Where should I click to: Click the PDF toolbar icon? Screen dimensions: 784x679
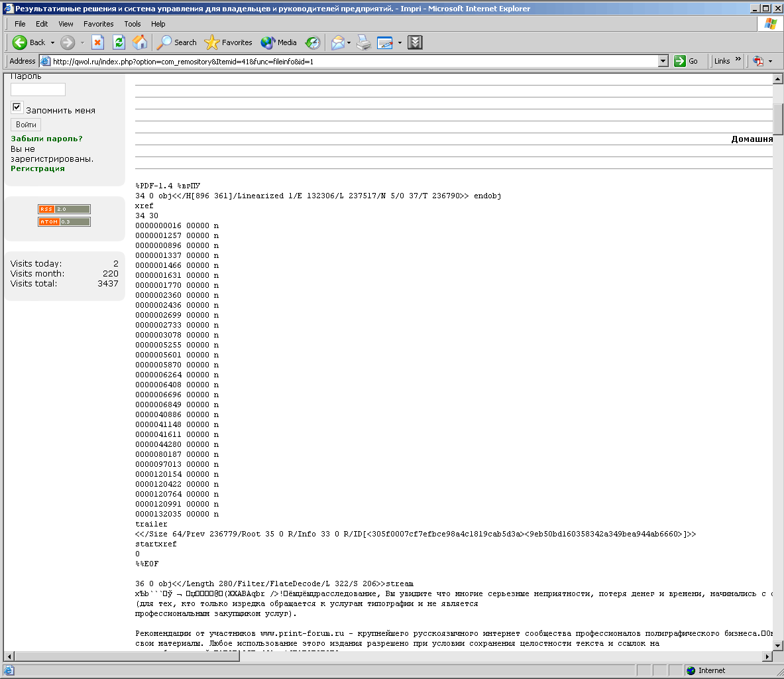coord(759,61)
